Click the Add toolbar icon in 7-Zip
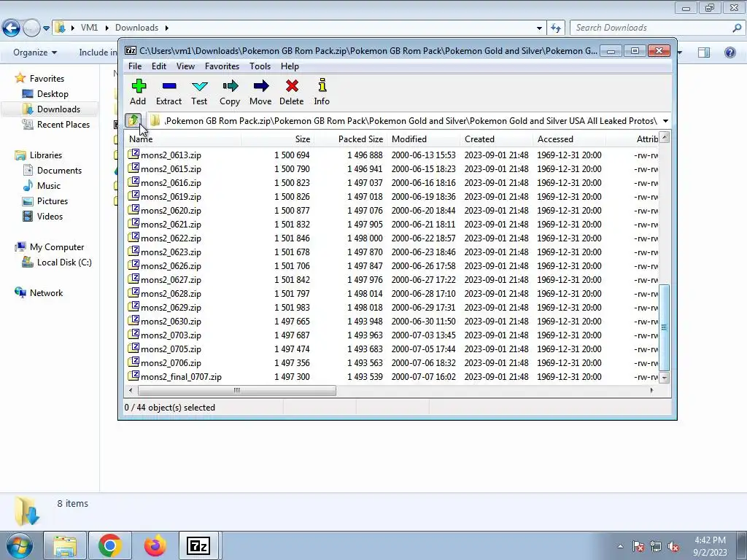 pos(139,86)
